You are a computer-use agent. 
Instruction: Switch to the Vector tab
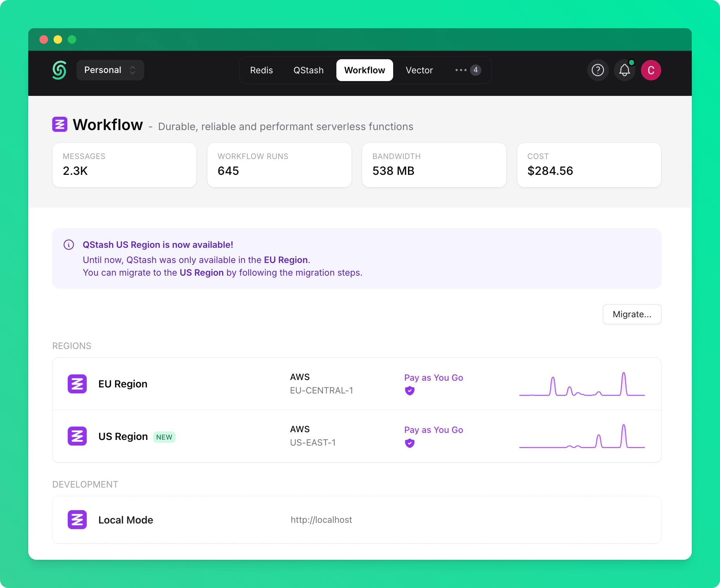419,70
